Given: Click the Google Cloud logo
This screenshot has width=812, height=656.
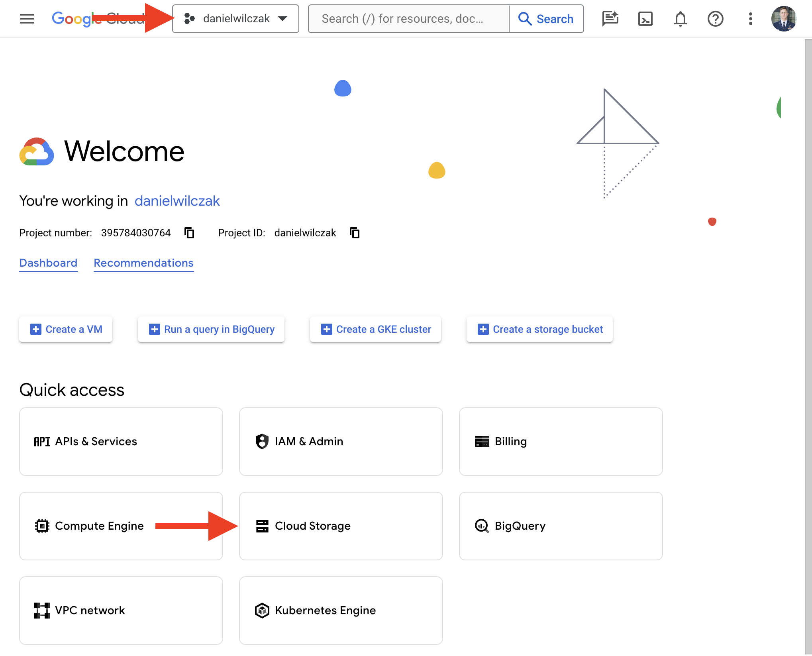Looking at the screenshot, I should 98,19.
